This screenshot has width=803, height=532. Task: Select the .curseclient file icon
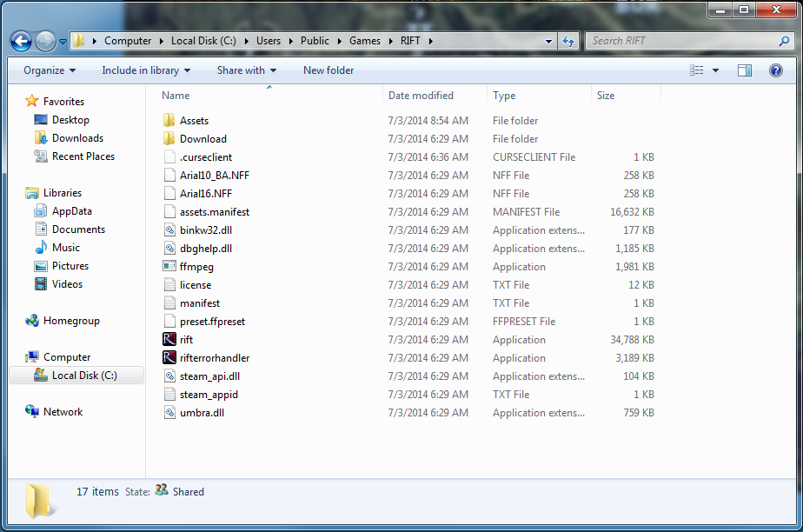(x=169, y=157)
